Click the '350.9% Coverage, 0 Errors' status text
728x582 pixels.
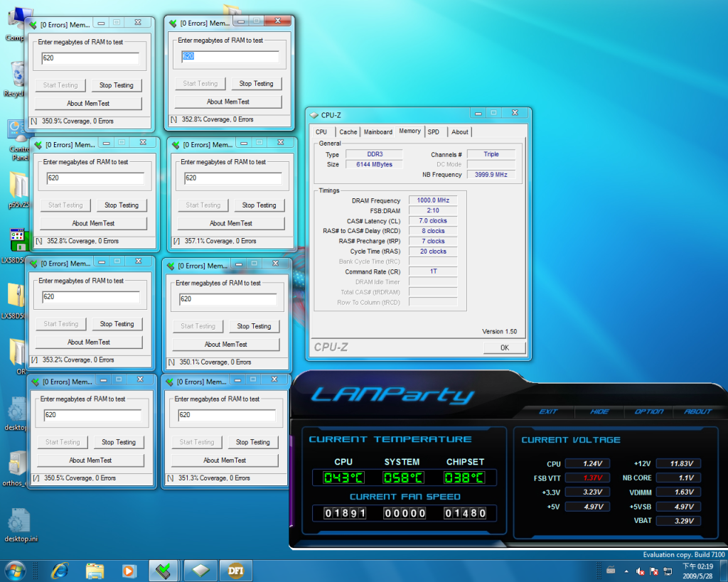click(78, 121)
